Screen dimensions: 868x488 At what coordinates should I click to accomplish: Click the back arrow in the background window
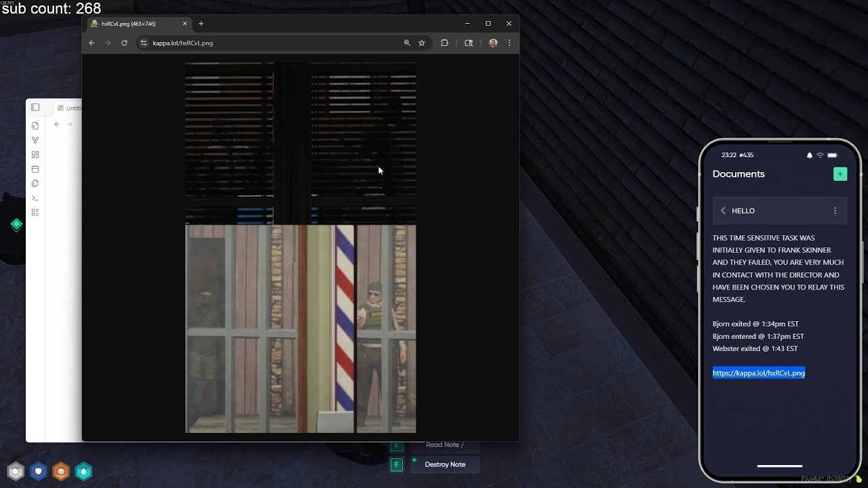point(57,124)
